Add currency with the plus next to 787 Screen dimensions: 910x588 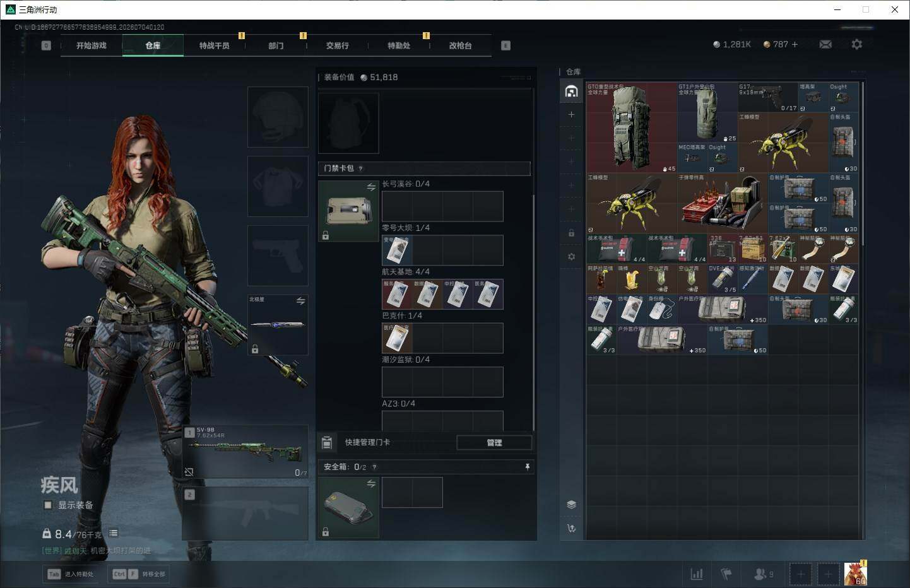point(795,44)
